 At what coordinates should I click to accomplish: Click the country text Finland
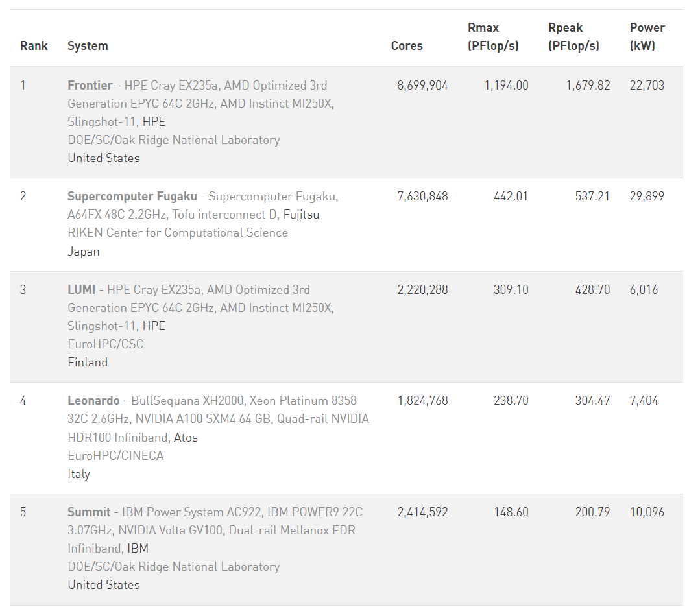coord(88,363)
